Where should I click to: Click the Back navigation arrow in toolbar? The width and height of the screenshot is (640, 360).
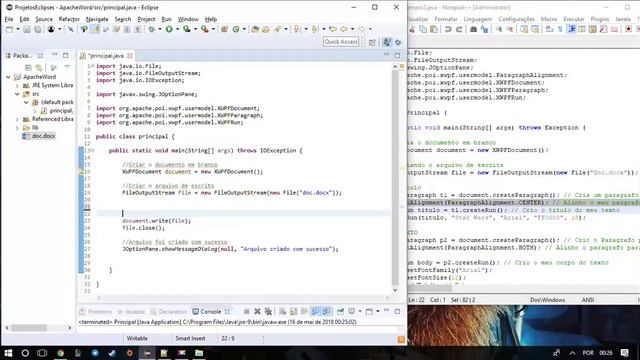[x=344, y=29]
